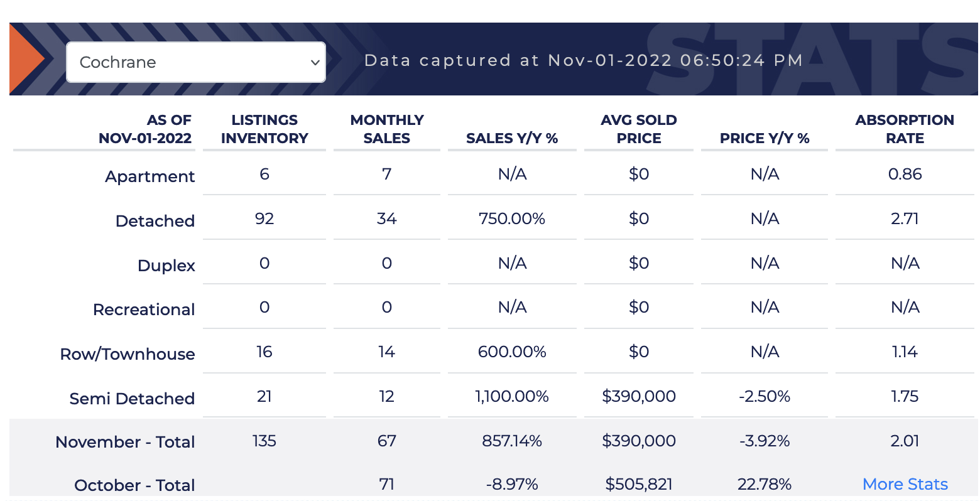This screenshot has width=980, height=501.
Task: Click the orange arrow icon in banner
Action: [26, 59]
